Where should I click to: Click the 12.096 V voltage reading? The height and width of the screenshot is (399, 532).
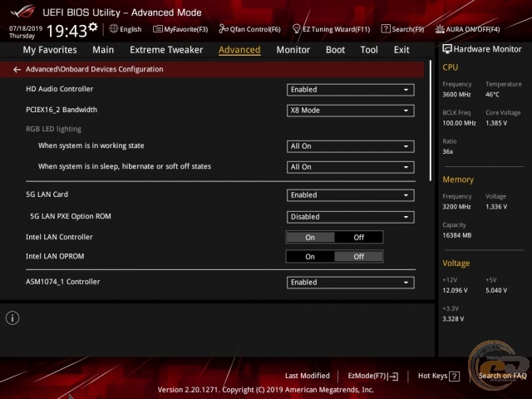(x=455, y=290)
